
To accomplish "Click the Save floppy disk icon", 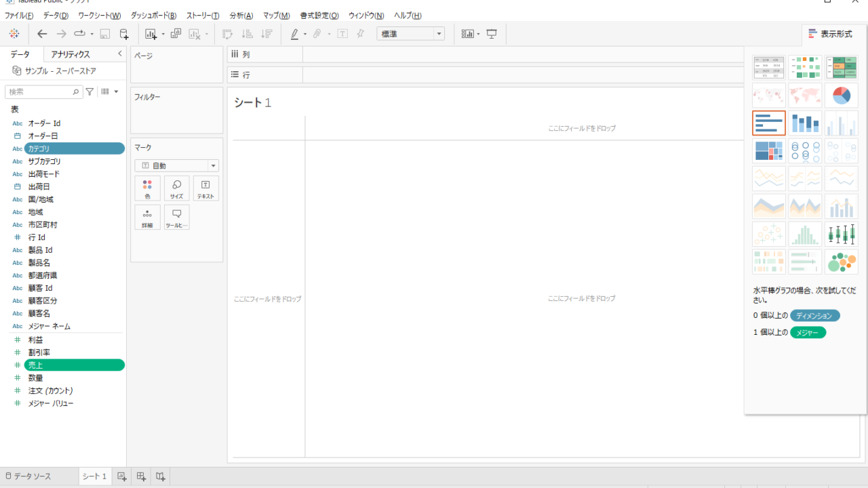I will (x=104, y=34).
